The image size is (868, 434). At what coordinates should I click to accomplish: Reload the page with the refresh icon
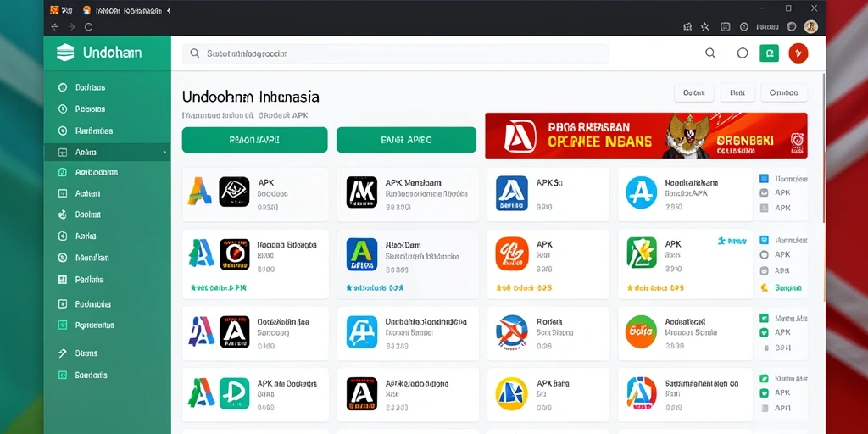pos(88,26)
